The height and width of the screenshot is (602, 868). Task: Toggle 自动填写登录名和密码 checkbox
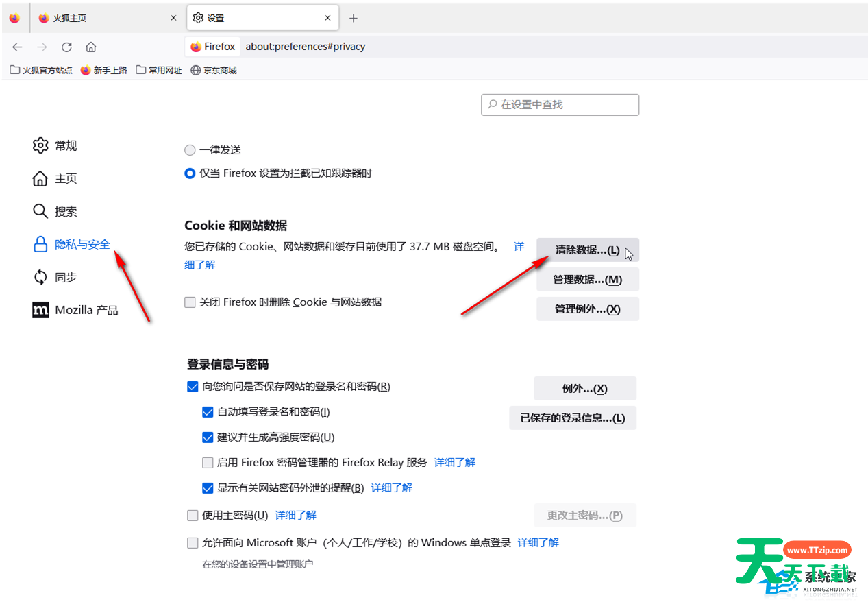click(x=208, y=412)
